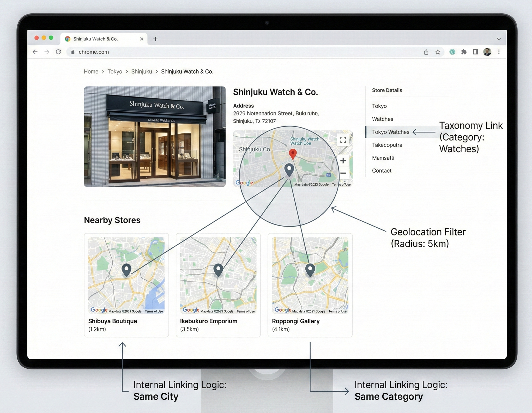
Task: Toggle the browser side panel icon
Action: 475,52
